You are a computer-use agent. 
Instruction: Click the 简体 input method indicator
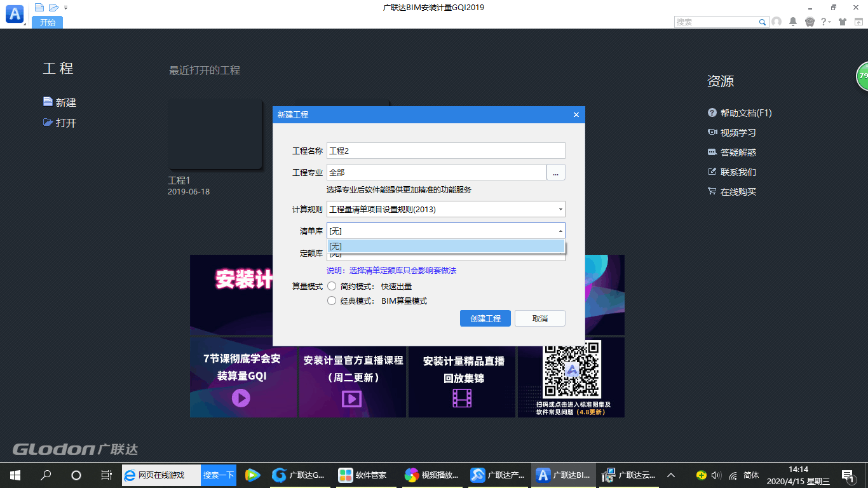pyautogui.click(x=751, y=475)
